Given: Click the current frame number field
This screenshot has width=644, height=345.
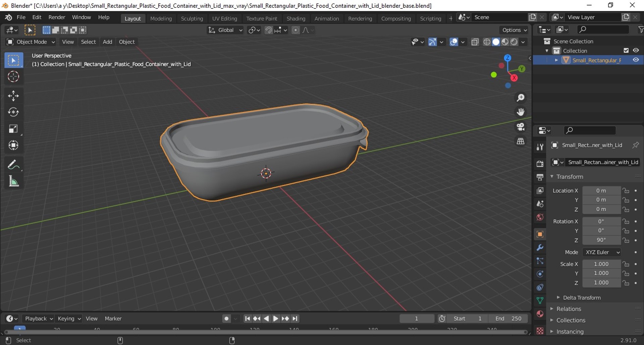Looking at the screenshot, I should (x=417, y=318).
